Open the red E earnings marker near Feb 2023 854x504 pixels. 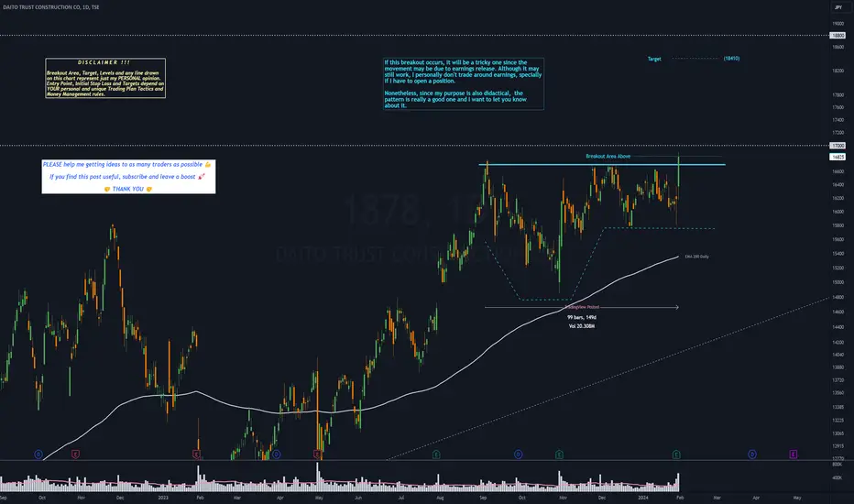point(197,454)
